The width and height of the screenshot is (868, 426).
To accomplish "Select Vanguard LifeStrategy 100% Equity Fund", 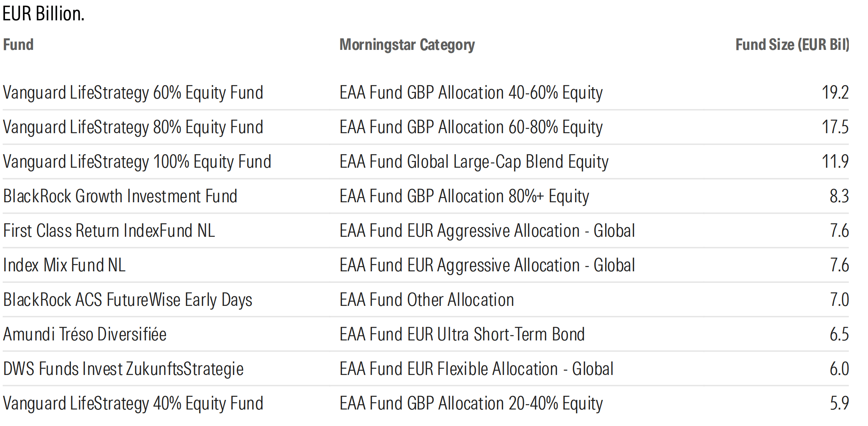I will pos(137,162).
